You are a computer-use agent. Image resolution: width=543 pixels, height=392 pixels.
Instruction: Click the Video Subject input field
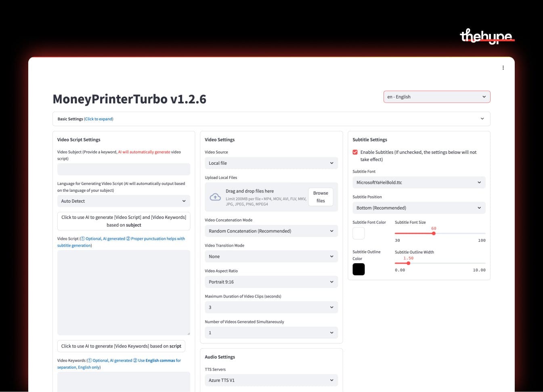click(124, 169)
